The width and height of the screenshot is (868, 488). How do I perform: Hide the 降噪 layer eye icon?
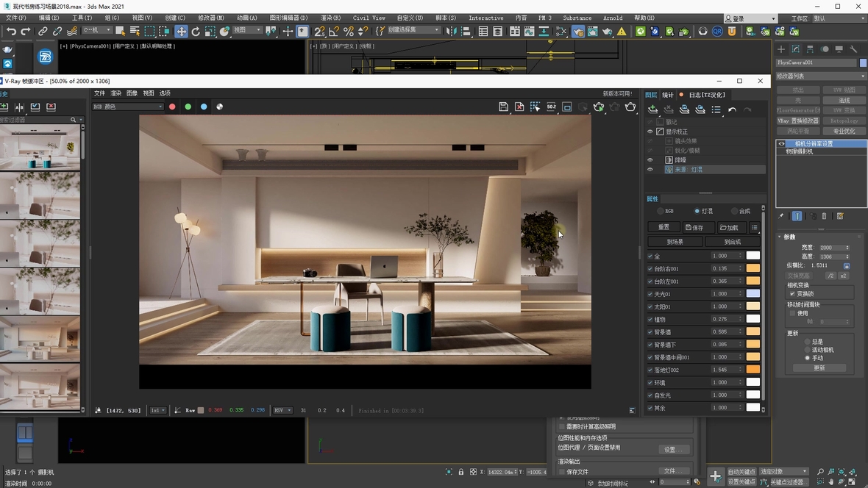(650, 159)
